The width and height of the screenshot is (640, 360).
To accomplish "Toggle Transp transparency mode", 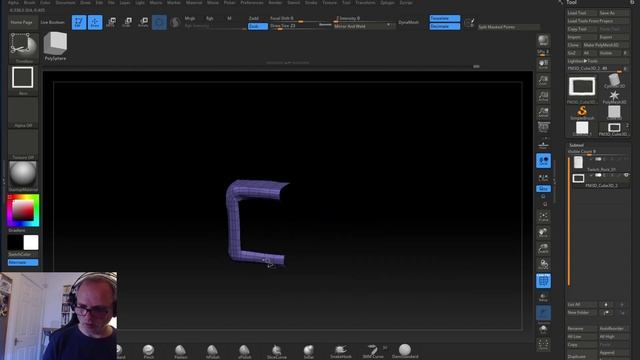I will coord(543,297).
